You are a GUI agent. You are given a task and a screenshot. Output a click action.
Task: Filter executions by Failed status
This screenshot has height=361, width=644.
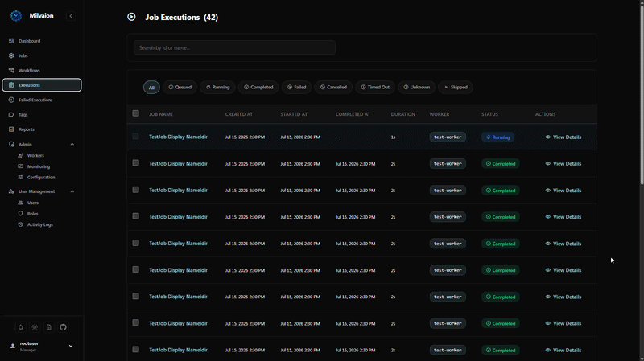pyautogui.click(x=296, y=88)
